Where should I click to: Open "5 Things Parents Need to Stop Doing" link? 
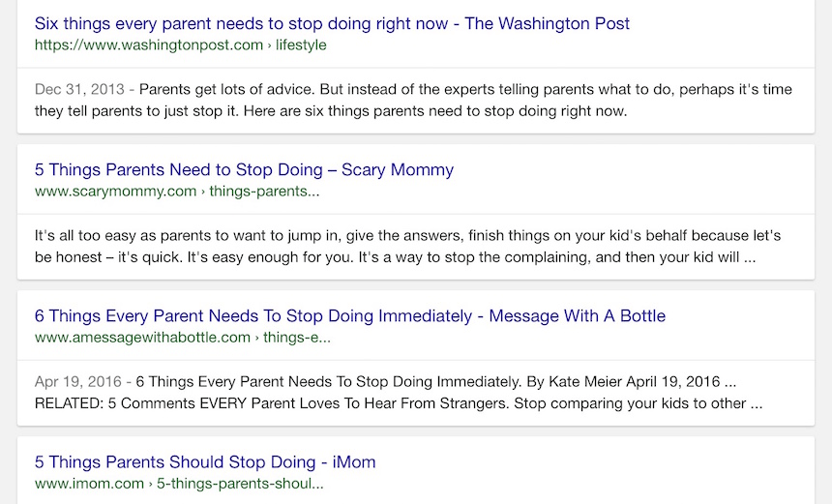point(244,169)
